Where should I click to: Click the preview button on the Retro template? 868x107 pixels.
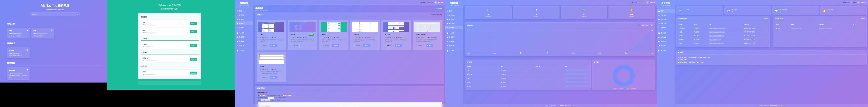[x=265, y=77]
